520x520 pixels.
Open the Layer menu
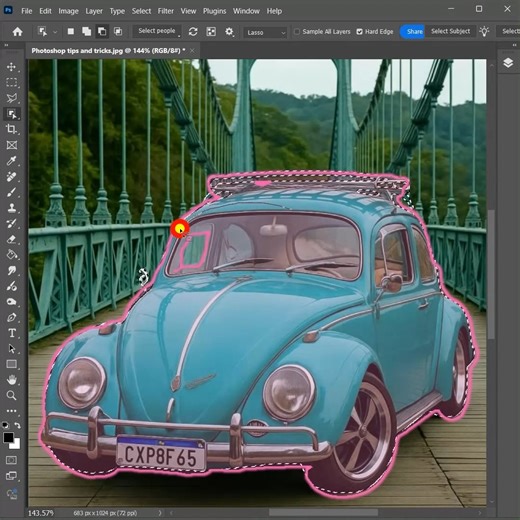pos(94,11)
